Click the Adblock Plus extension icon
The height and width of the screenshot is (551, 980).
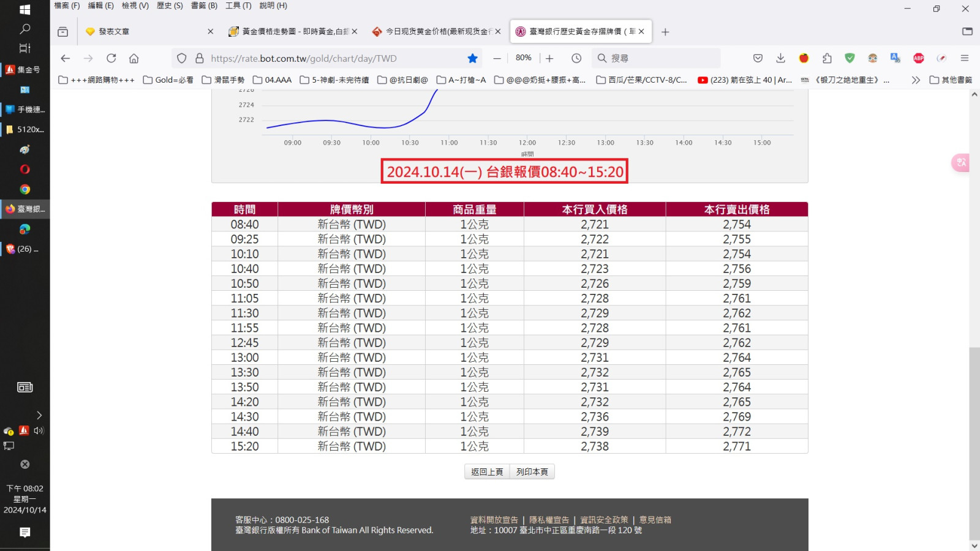tap(918, 58)
